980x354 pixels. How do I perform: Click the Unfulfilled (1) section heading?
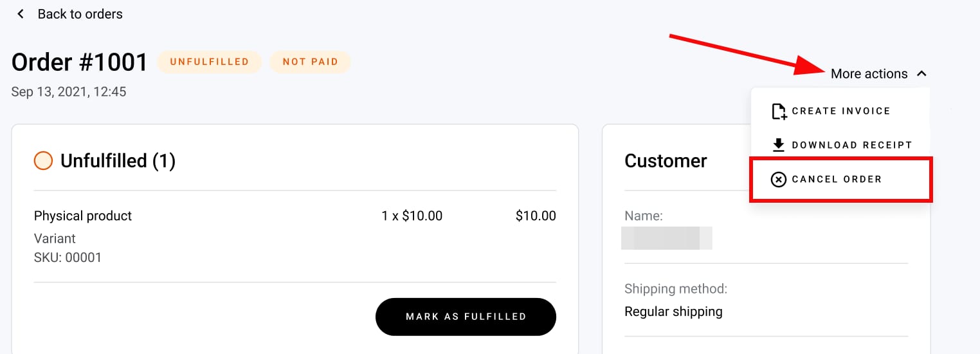click(x=118, y=161)
